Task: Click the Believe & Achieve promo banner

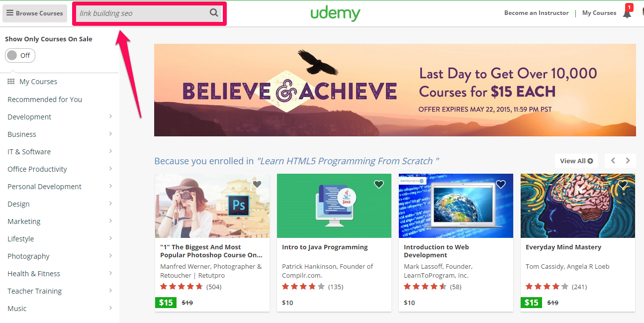Action: pos(395,90)
